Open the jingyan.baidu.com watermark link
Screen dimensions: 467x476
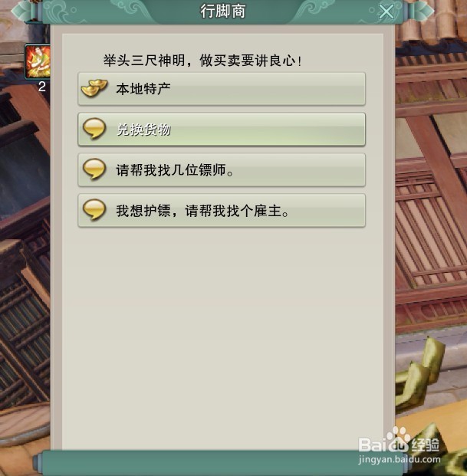click(400, 459)
